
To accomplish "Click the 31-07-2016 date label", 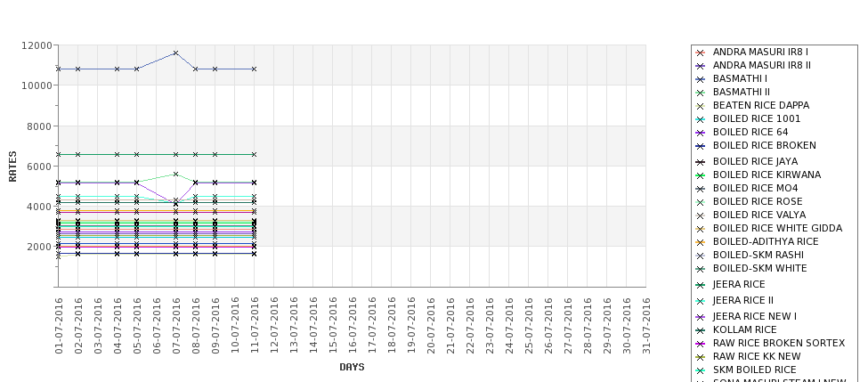I will click(x=646, y=326).
